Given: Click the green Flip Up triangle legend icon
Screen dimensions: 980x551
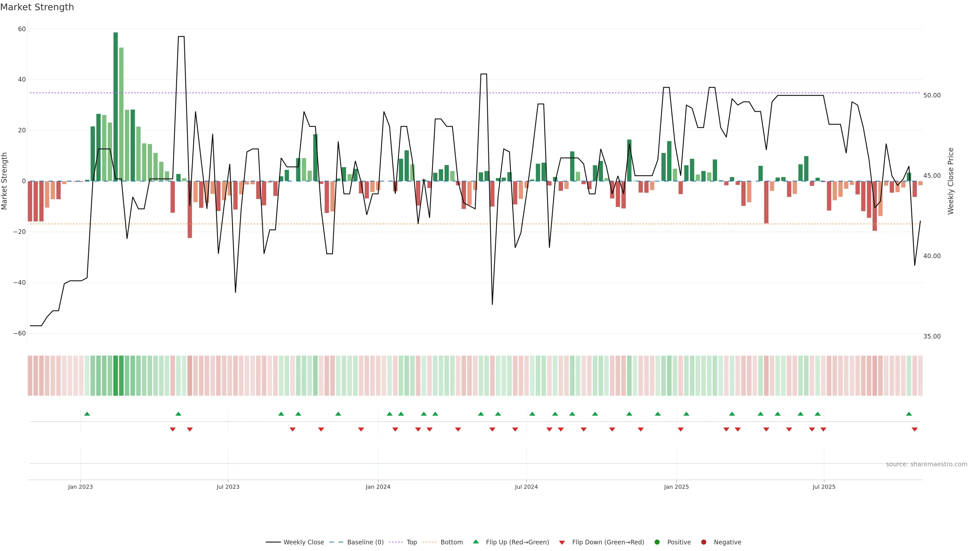Looking at the screenshot, I should tap(475, 542).
